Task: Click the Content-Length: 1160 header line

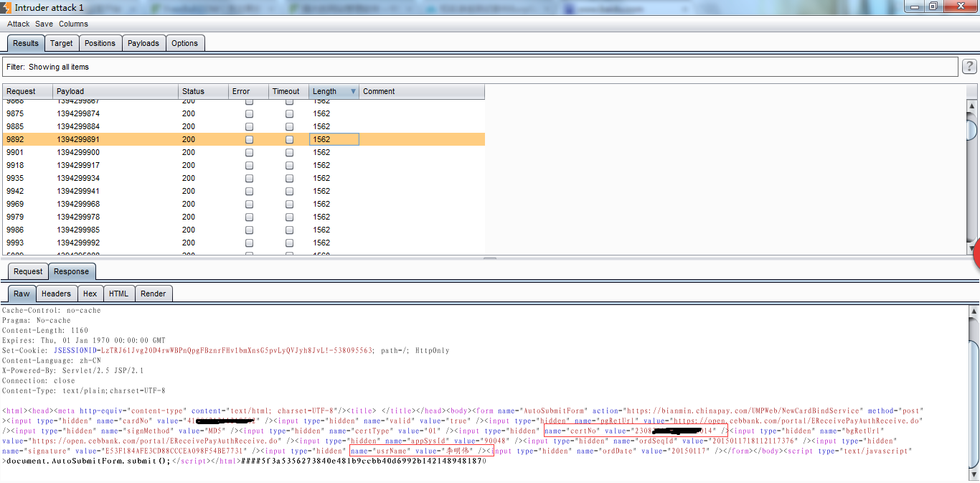Action: pyautogui.click(x=45, y=330)
